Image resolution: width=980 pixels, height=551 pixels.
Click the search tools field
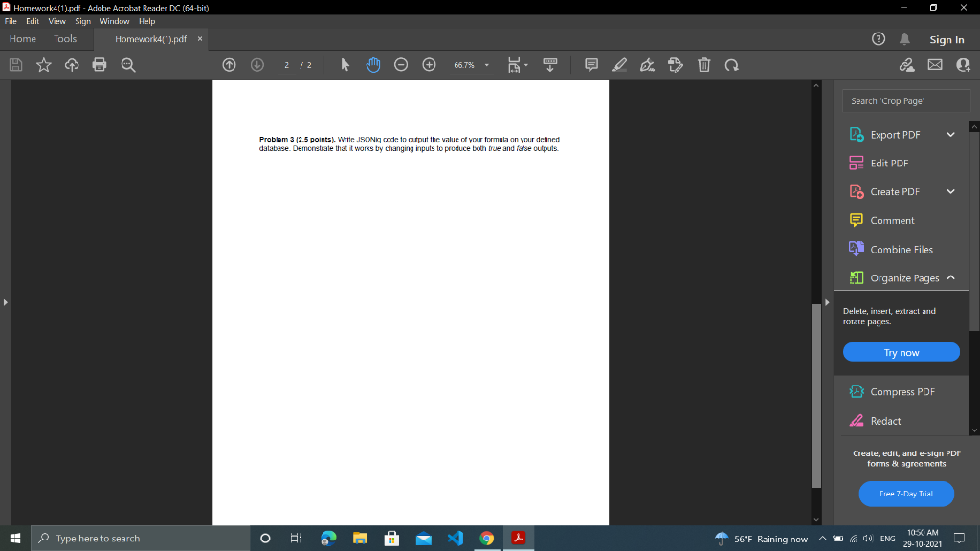tap(905, 99)
